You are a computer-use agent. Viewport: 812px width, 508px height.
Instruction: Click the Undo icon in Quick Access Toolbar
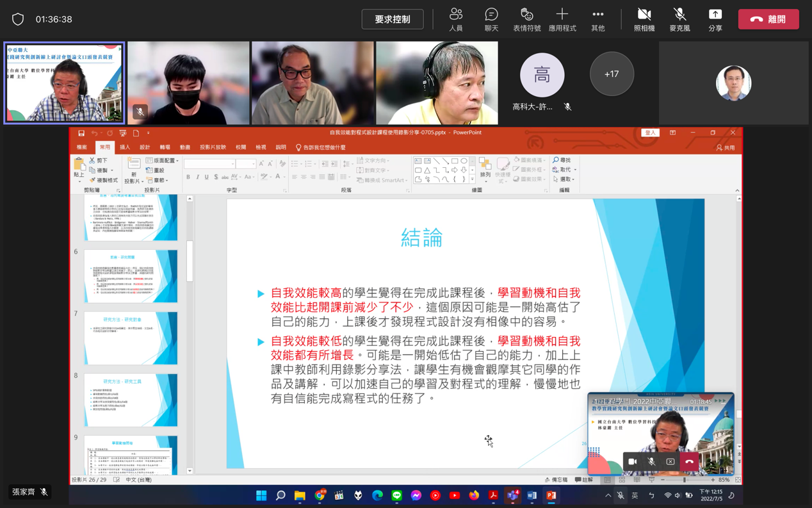(x=94, y=133)
